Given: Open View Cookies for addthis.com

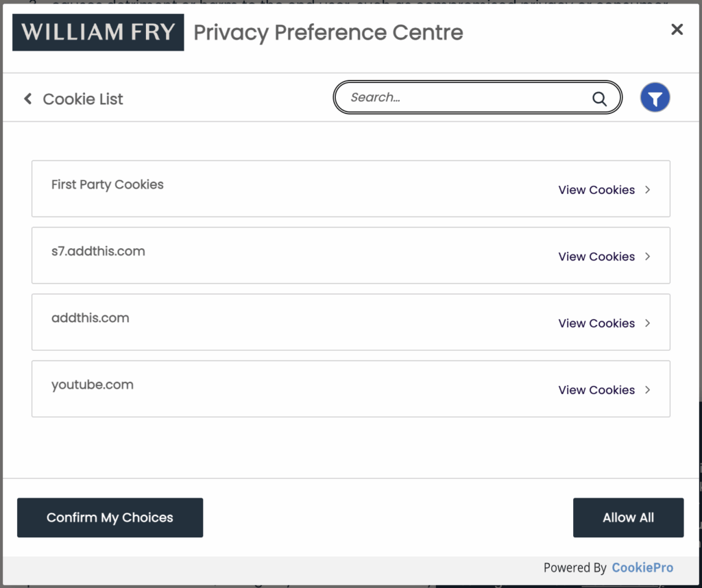Looking at the screenshot, I should pyautogui.click(x=596, y=323).
